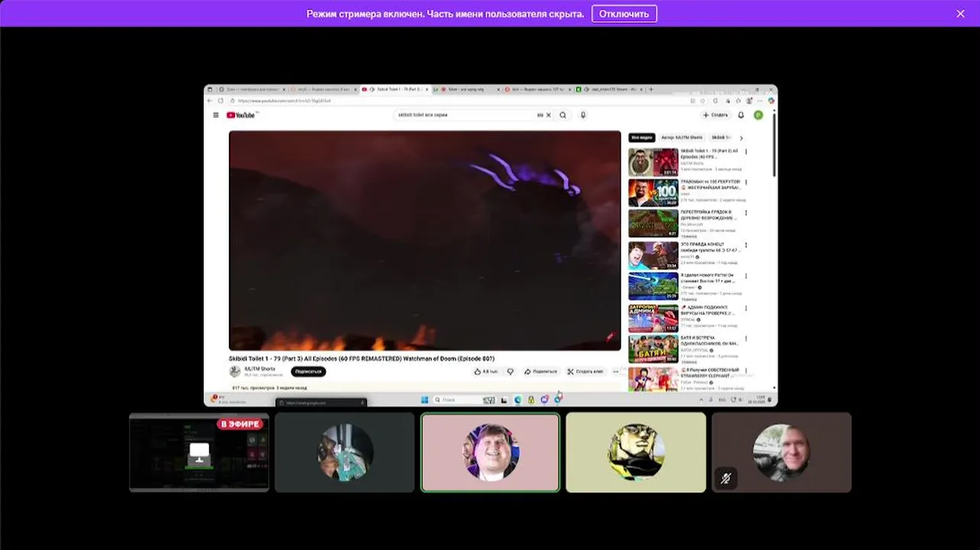Select the Skibidi To… filter chip
The height and width of the screenshot is (550, 980).
(721, 137)
